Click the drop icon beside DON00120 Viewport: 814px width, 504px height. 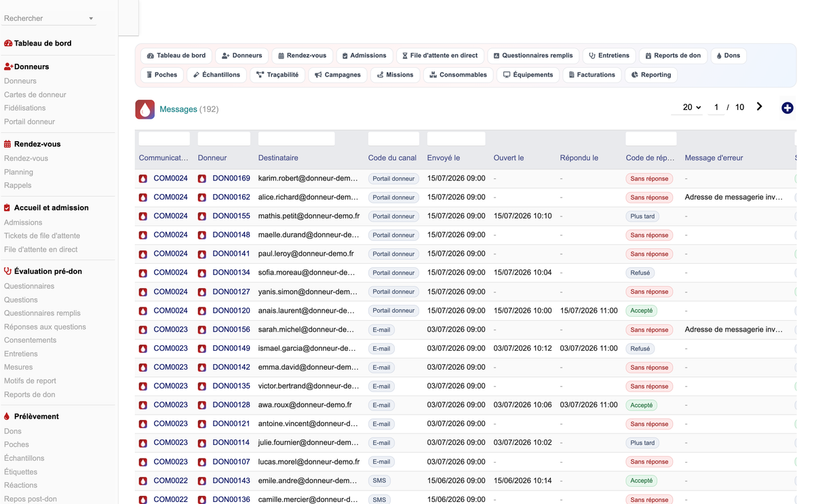tap(202, 311)
